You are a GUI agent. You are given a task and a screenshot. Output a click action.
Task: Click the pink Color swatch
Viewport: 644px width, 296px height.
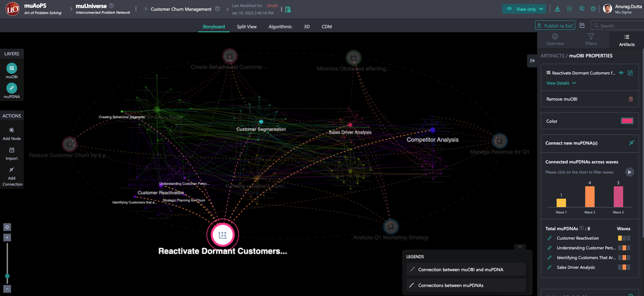coord(627,121)
